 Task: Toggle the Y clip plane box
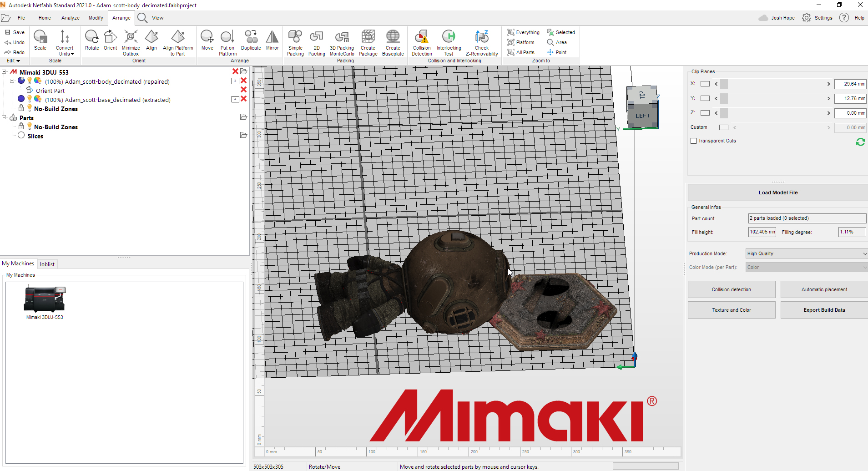tap(705, 98)
